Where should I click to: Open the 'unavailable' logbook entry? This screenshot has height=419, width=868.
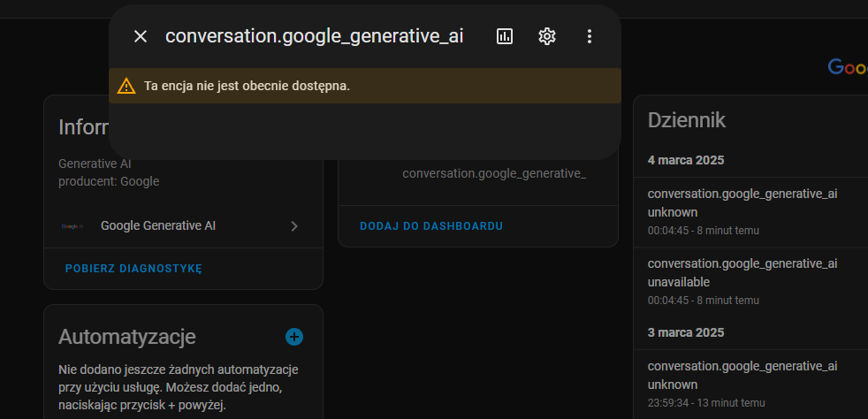[x=750, y=282]
